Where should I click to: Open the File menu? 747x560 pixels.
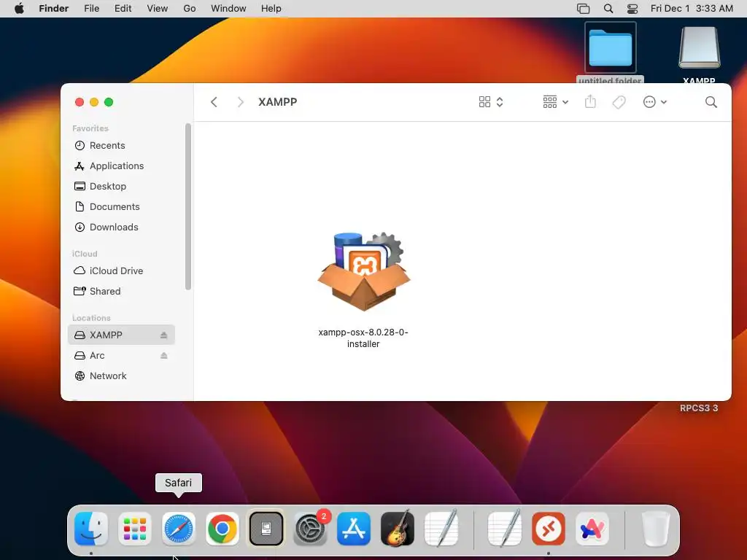point(91,9)
